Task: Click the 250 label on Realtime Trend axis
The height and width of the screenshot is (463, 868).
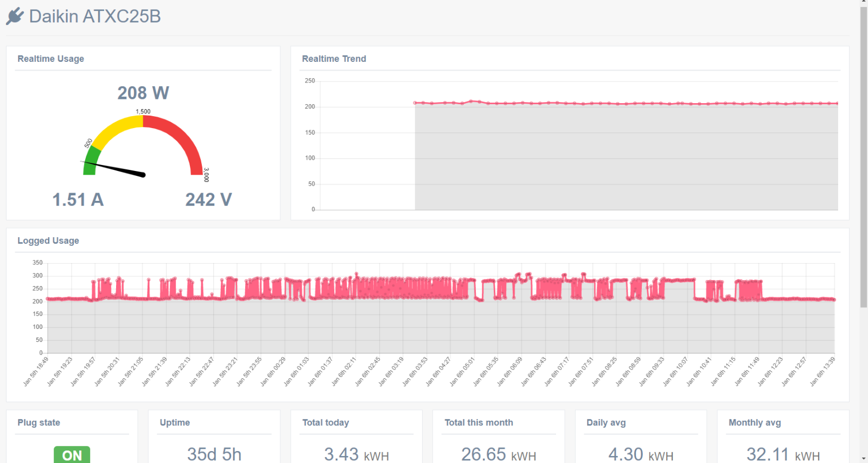Action: pyautogui.click(x=310, y=80)
